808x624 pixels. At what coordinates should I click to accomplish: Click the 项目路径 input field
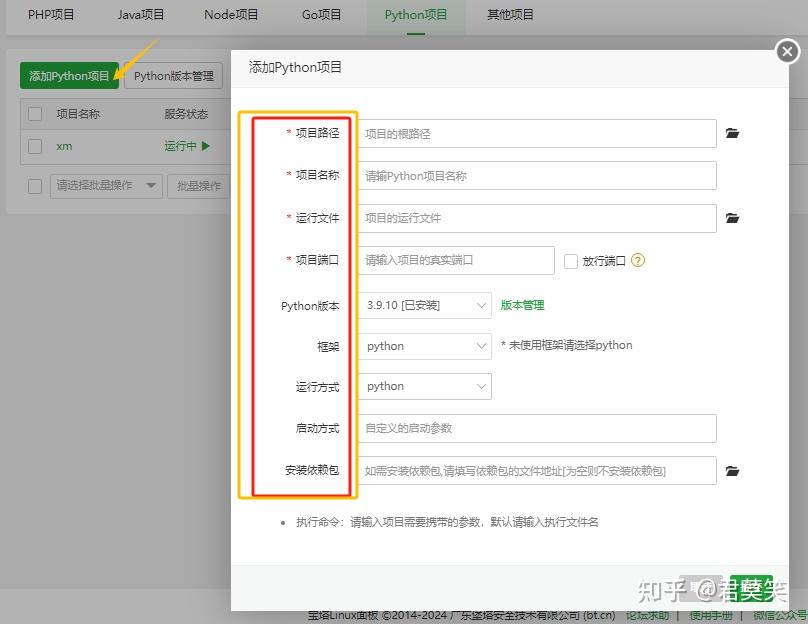coord(537,133)
